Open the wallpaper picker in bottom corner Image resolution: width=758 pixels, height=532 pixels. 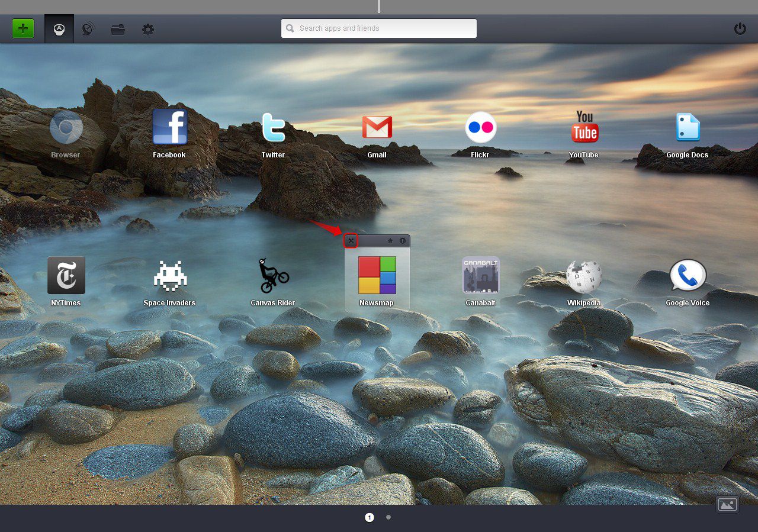click(x=727, y=505)
